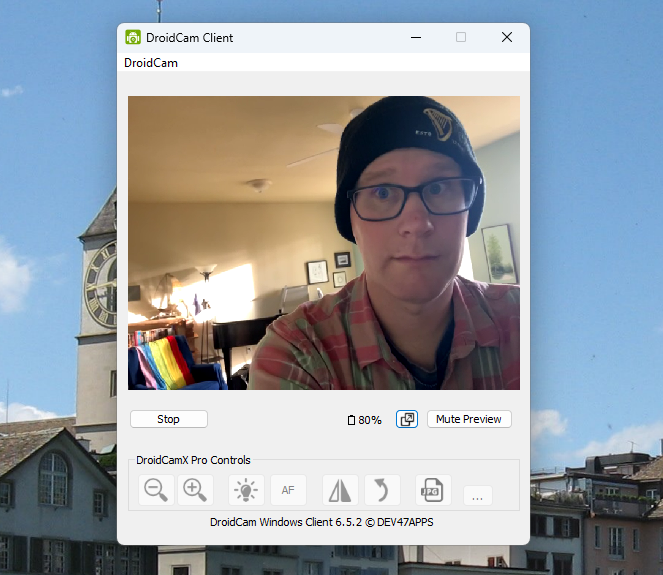The width and height of the screenshot is (663, 575).
Task: Save a JPG snapshot of the video
Action: click(x=433, y=490)
